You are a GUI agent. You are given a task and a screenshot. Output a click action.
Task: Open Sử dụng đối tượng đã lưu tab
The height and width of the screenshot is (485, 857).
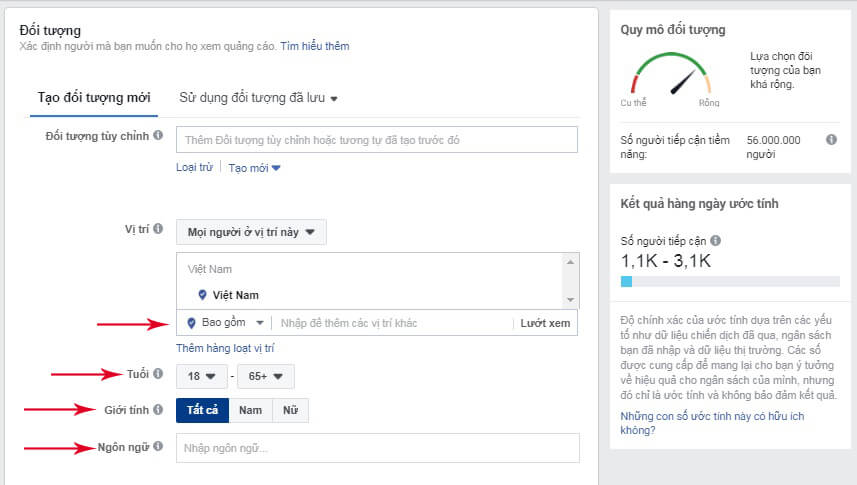(258, 98)
